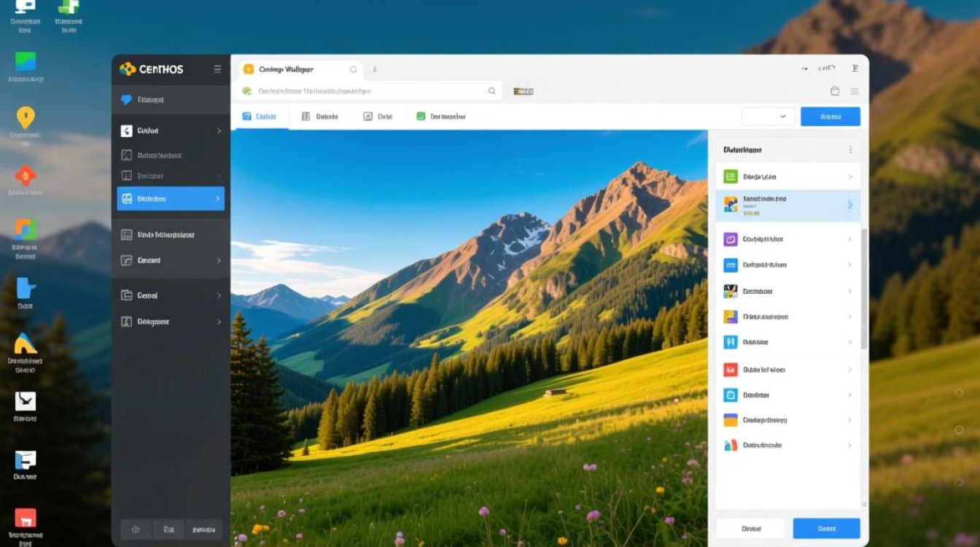The image size is (980, 547).
Task: Click the CentOS logo in the sidebar header
Action: point(128,69)
